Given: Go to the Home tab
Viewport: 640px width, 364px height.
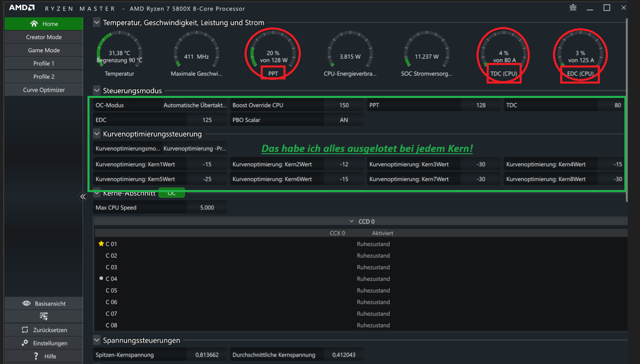Looking at the screenshot, I should (44, 24).
